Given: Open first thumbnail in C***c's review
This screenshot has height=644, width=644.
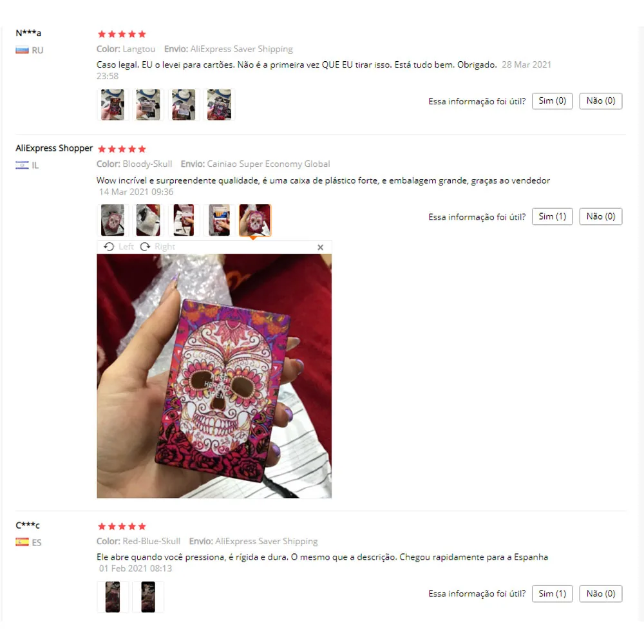Looking at the screenshot, I should [113, 597].
